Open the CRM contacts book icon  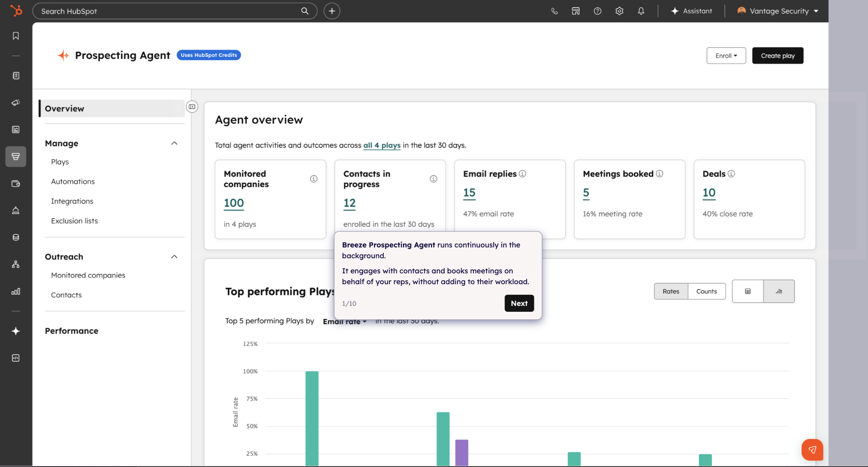click(x=16, y=76)
